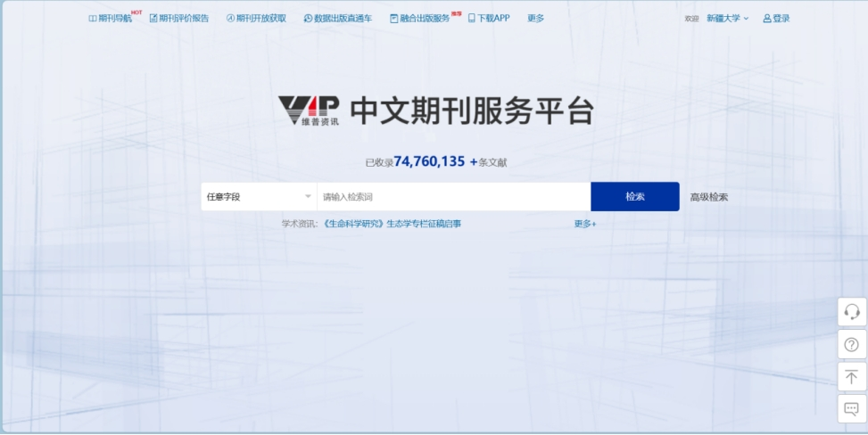Viewport: 868px width, 435px height.
Task: Click 下载APP download link
Action: [493, 18]
